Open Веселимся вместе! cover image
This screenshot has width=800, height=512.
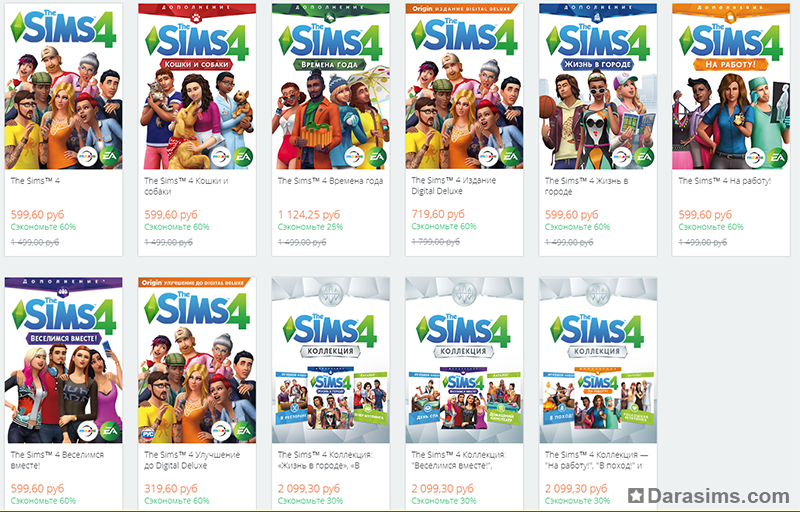point(63,360)
